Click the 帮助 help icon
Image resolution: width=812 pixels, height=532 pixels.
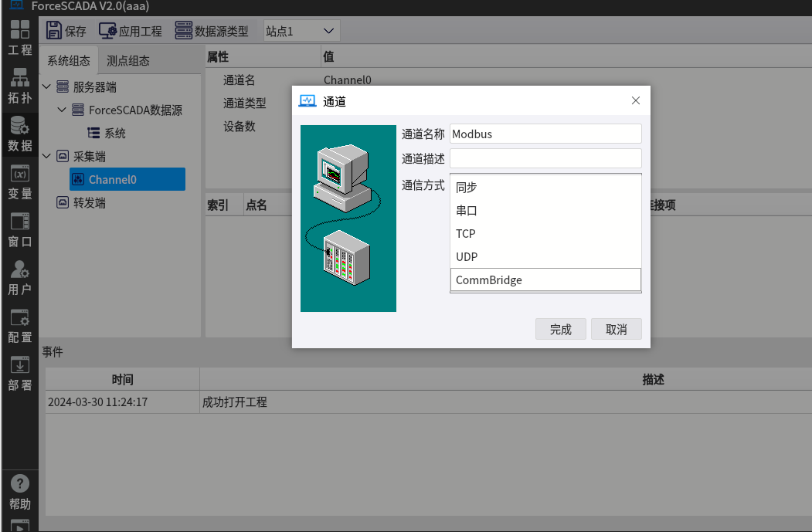pos(20,492)
